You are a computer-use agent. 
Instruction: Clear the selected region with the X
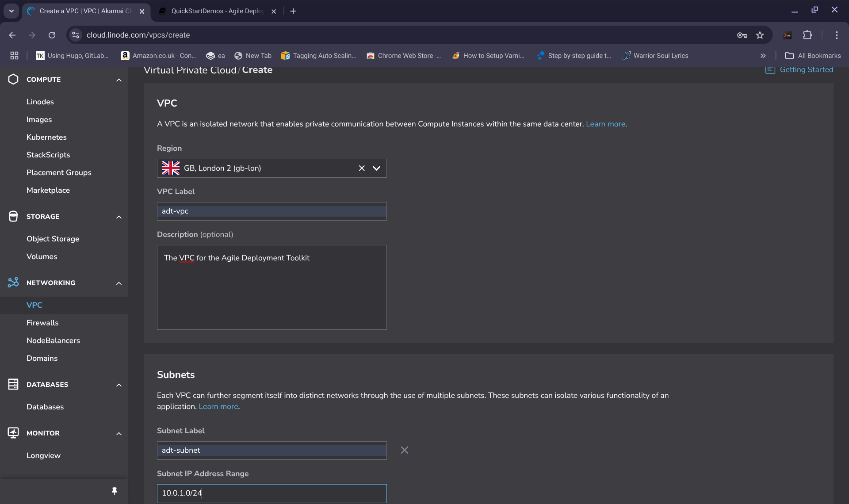(362, 168)
